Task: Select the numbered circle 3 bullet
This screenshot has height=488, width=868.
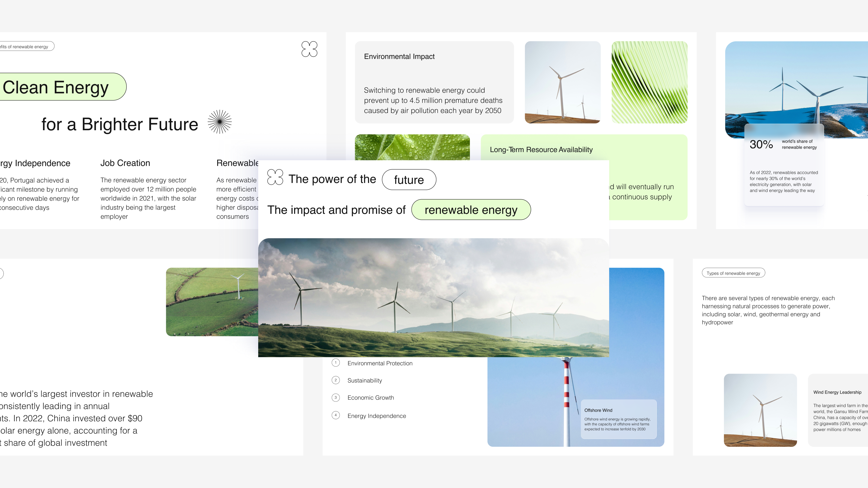Action: pos(336,397)
